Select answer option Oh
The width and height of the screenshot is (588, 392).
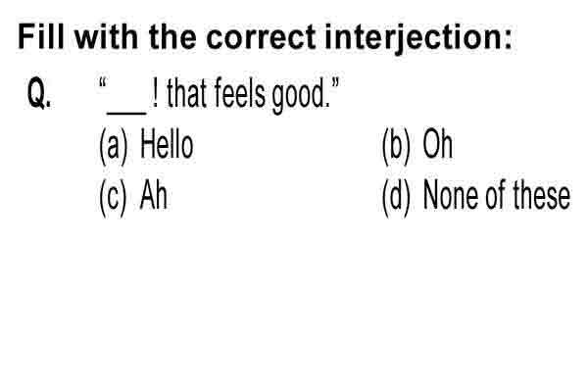[x=438, y=145]
